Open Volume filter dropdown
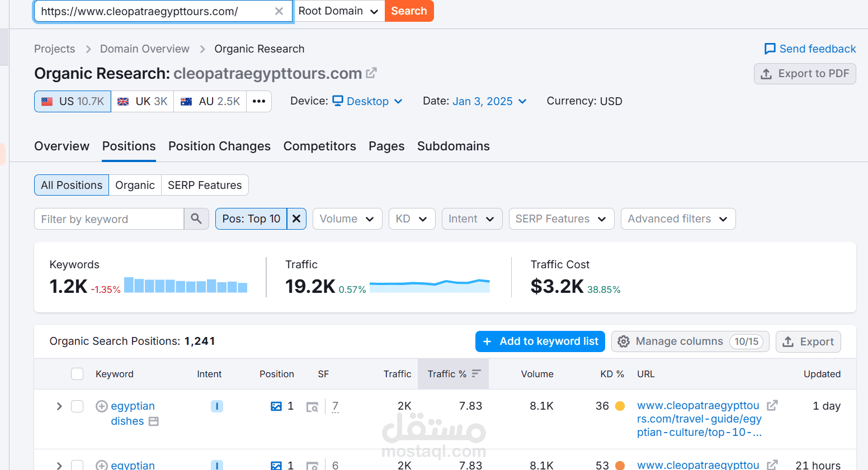868x470 pixels. point(347,219)
